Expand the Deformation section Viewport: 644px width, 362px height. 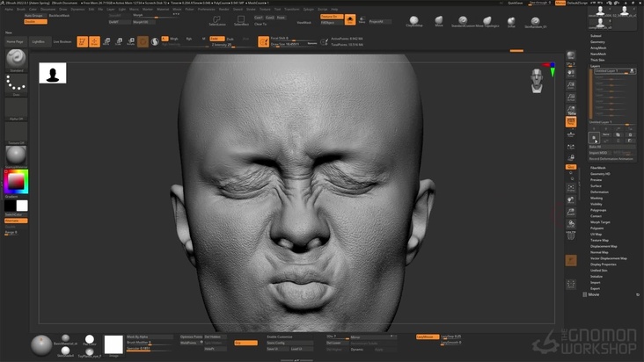point(599,192)
